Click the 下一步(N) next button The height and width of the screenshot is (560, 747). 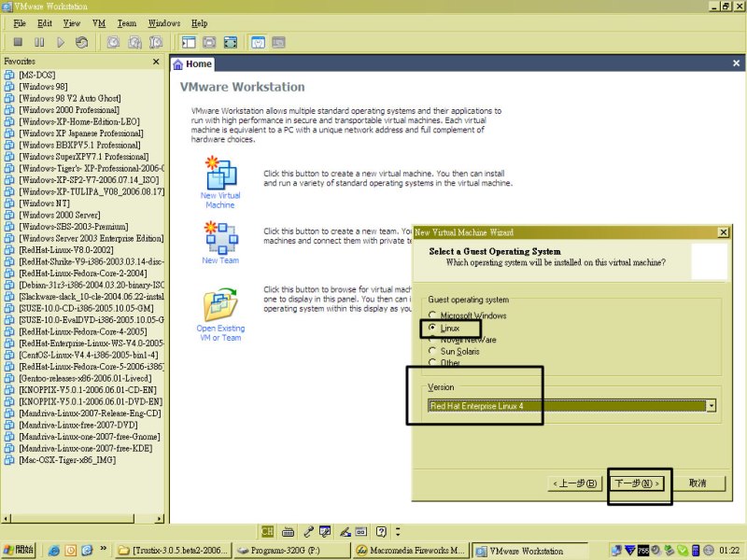pos(637,483)
